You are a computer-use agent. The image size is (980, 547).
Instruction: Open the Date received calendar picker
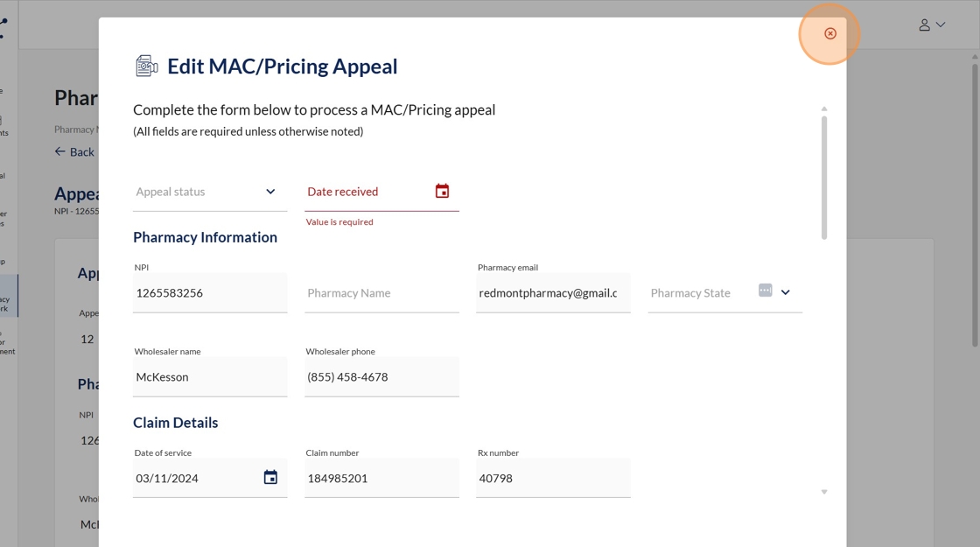pyautogui.click(x=442, y=191)
